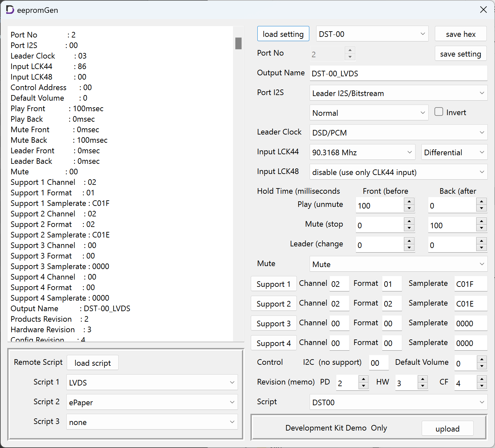Open the Leader Clock DSD/PCM dropdown
Screen dimensions: 495x448
coord(398,133)
